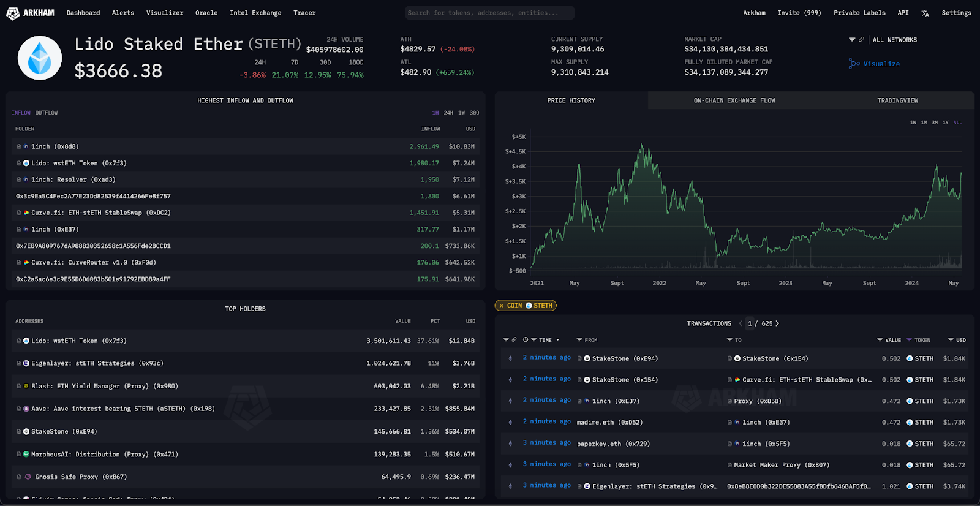Click the 1inch logo in 1inch (0x8d8) row

pyautogui.click(x=26, y=146)
